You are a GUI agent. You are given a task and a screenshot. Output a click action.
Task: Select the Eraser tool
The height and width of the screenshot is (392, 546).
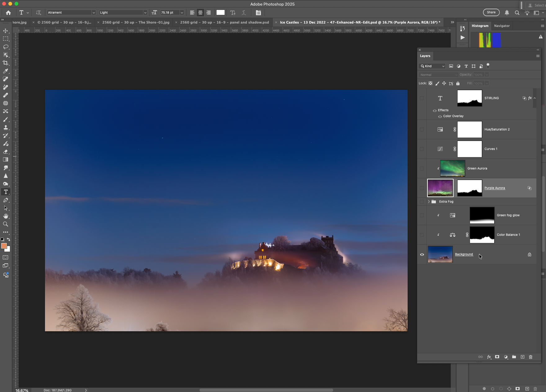pyautogui.click(x=6, y=152)
